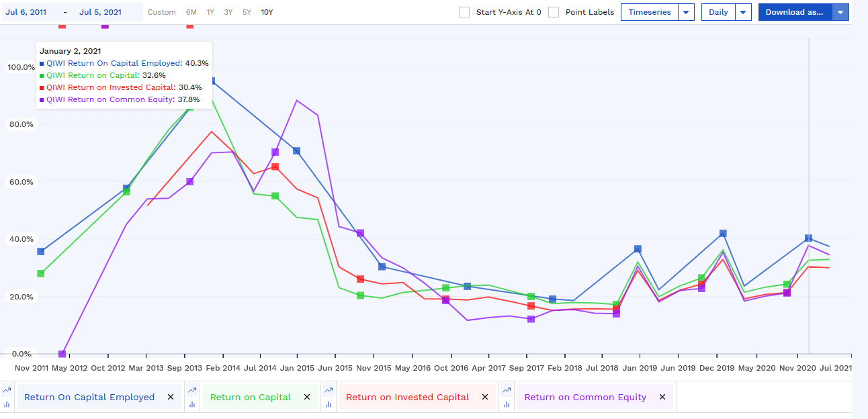Screen dimensions: 868x419
Task: Toggle the Point Labels checkbox
Action: coord(554,12)
